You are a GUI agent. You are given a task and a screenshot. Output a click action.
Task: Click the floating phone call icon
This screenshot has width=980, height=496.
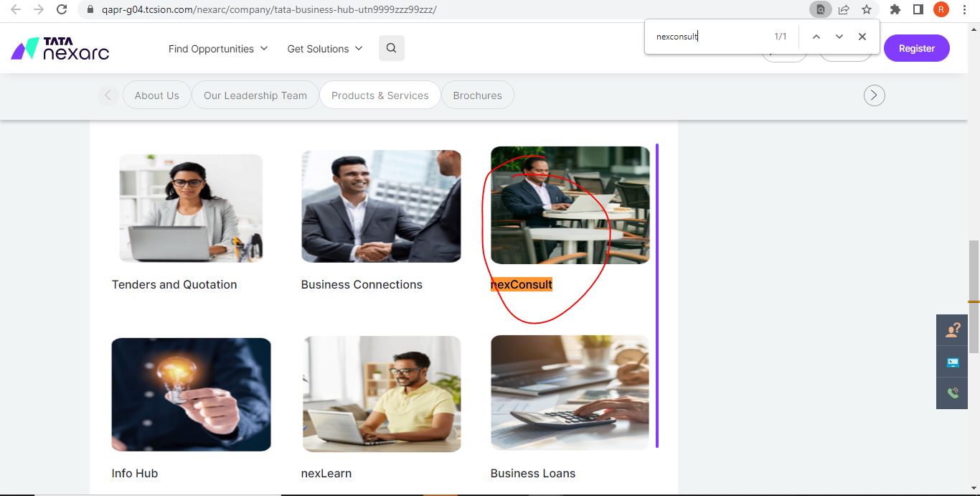tap(953, 393)
